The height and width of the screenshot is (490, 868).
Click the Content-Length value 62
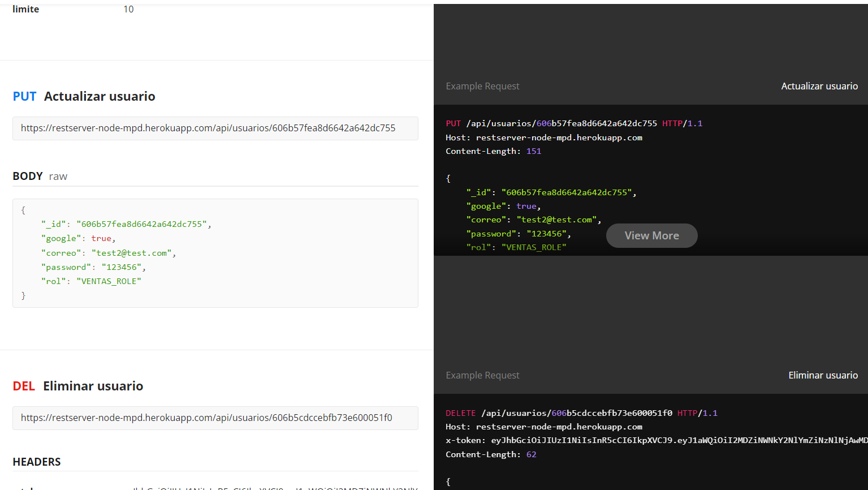tap(530, 454)
